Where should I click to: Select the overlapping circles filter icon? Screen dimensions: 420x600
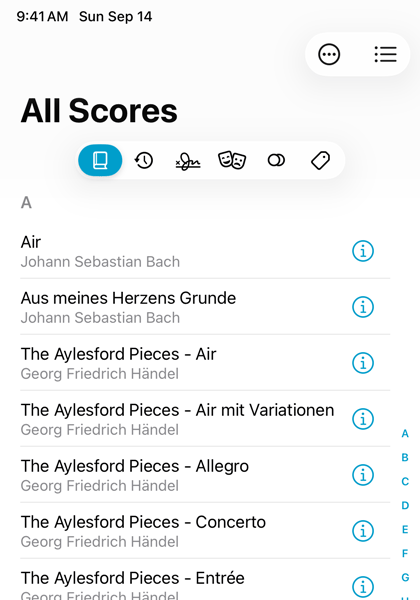276,160
